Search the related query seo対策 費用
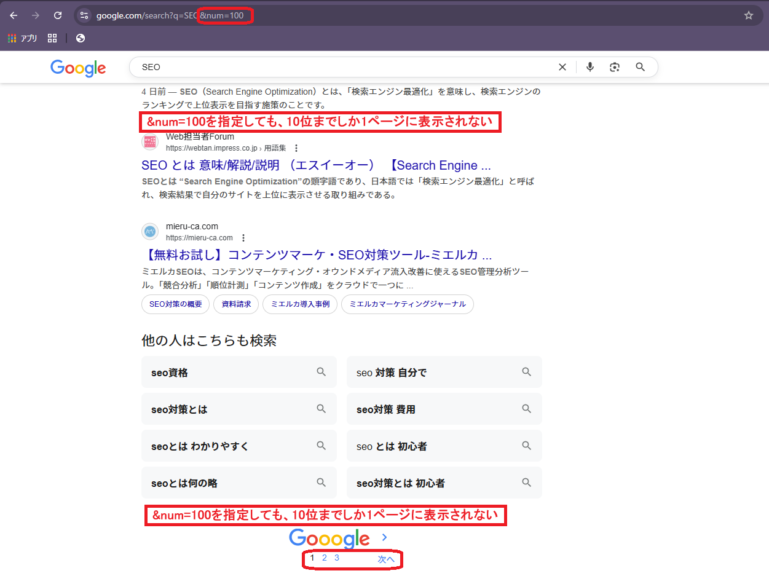769x576 pixels. pos(444,409)
